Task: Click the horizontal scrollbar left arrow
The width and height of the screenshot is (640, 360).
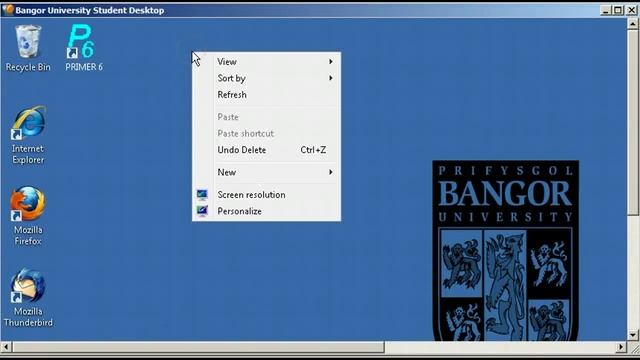Action: [6, 347]
